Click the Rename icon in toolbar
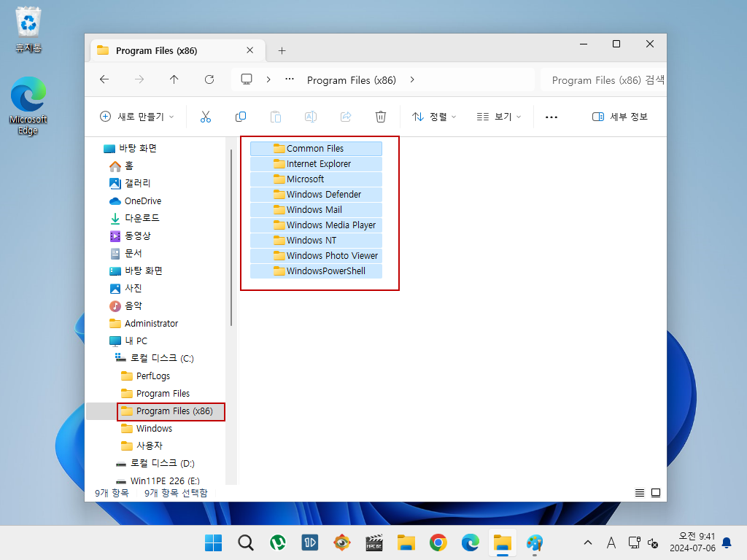 (x=311, y=117)
